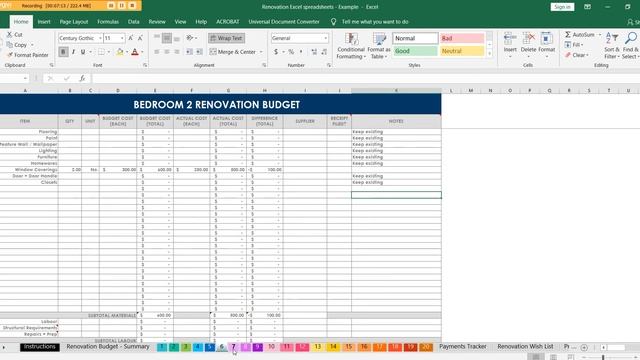The width and height of the screenshot is (640, 360).
Task: Click AutoSum
Action: [x=580, y=35]
